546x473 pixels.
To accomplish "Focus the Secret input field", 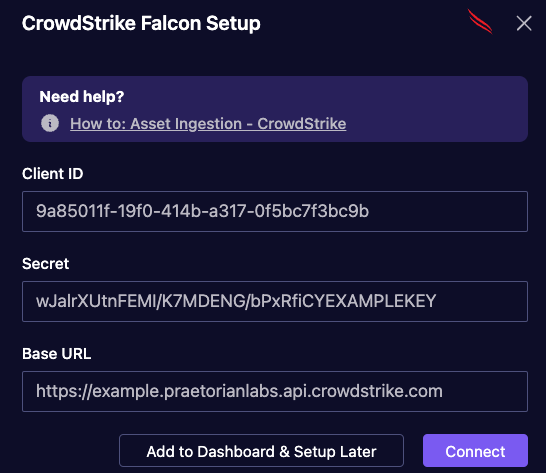I will [x=275, y=301].
